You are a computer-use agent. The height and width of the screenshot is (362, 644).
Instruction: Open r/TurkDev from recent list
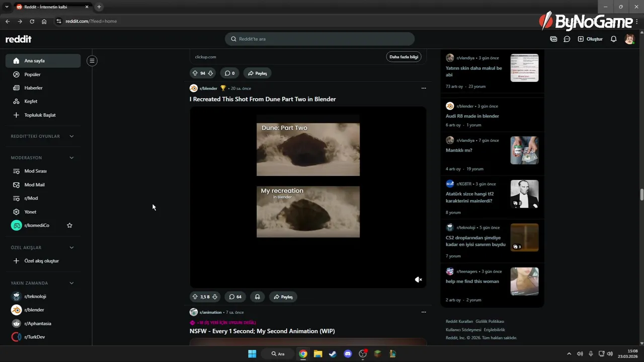[43, 337]
